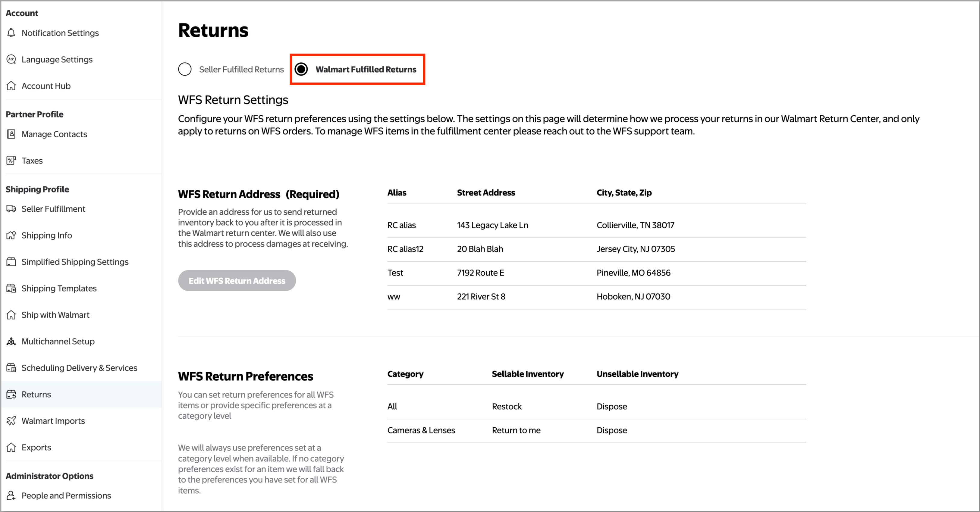Click the 'RC alias12' alias cell
This screenshot has height=512, width=980.
coord(405,249)
